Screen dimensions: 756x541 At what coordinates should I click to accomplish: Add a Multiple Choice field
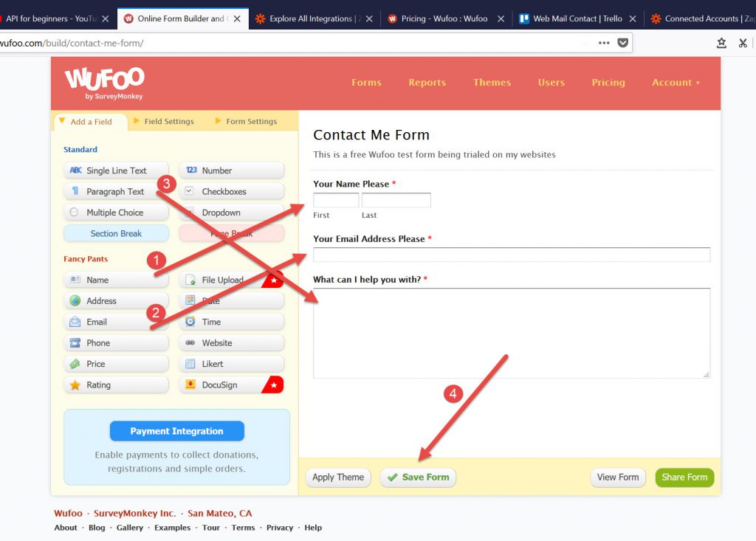(x=115, y=213)
